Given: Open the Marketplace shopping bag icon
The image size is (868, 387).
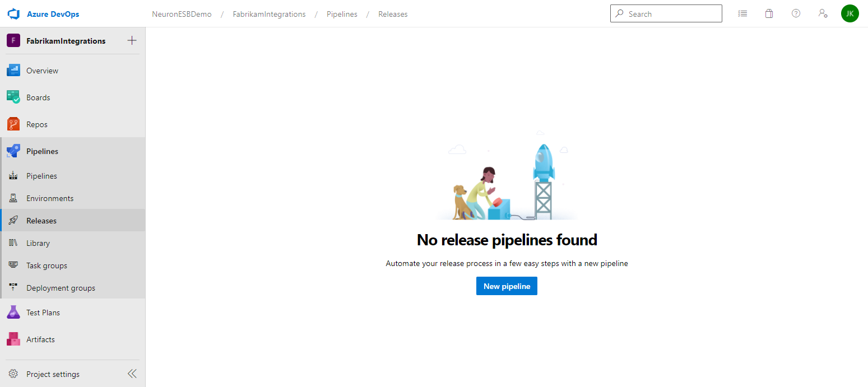Looking at the screenshot, I should [769, 13].
